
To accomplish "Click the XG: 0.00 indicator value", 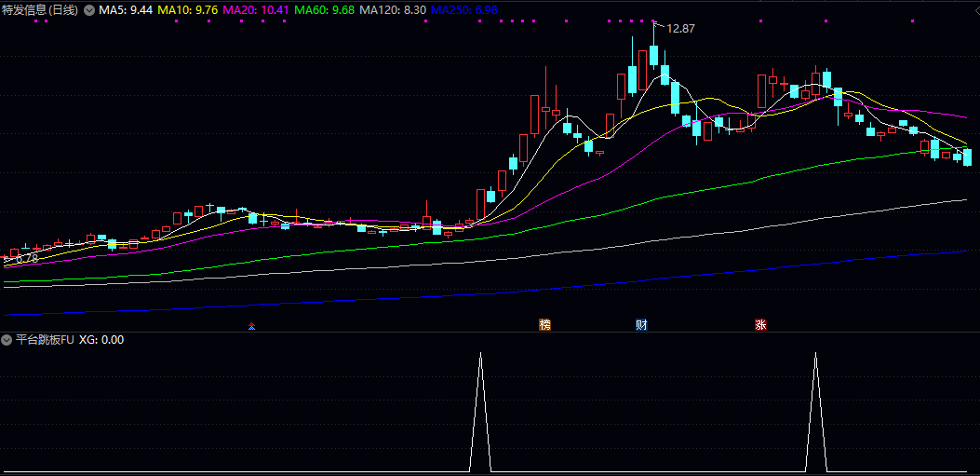I will (x=101, y=340).
